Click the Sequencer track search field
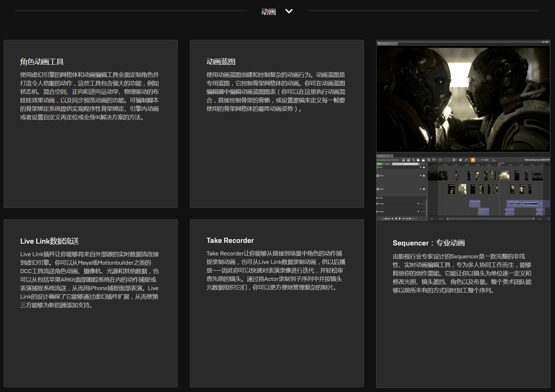 point(405,164)
